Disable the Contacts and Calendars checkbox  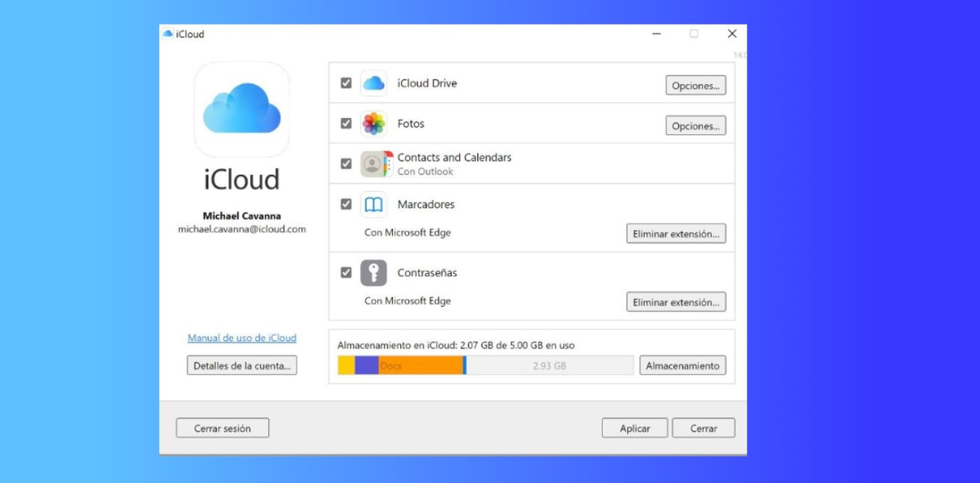coord(346,164)
